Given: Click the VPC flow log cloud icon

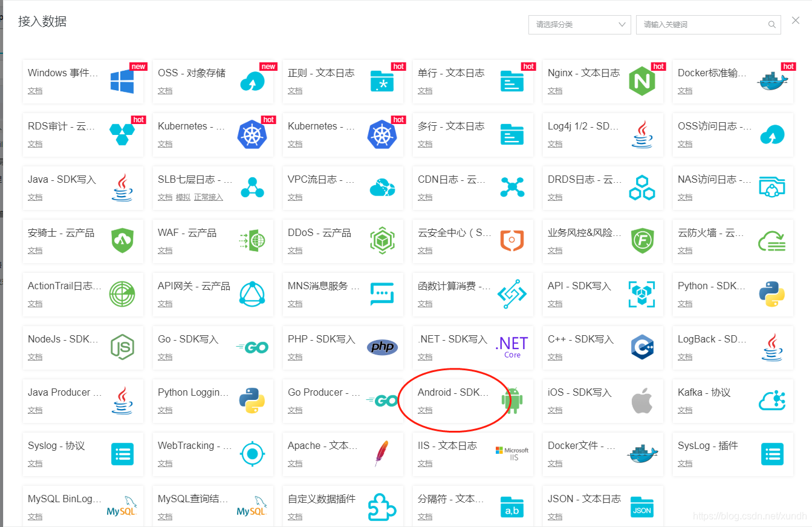Looking at the screenshot, I should pos(382,188).
